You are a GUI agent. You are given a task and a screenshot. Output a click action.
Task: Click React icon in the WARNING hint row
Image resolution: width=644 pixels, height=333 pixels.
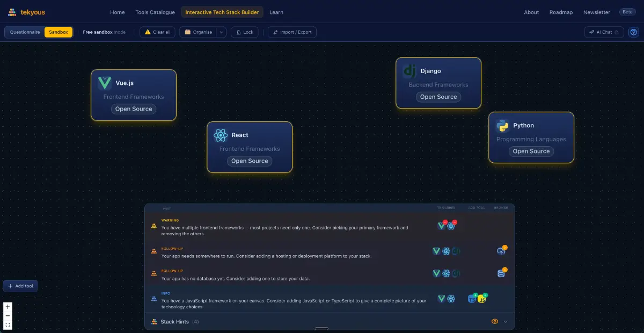[x=451, y=226]
